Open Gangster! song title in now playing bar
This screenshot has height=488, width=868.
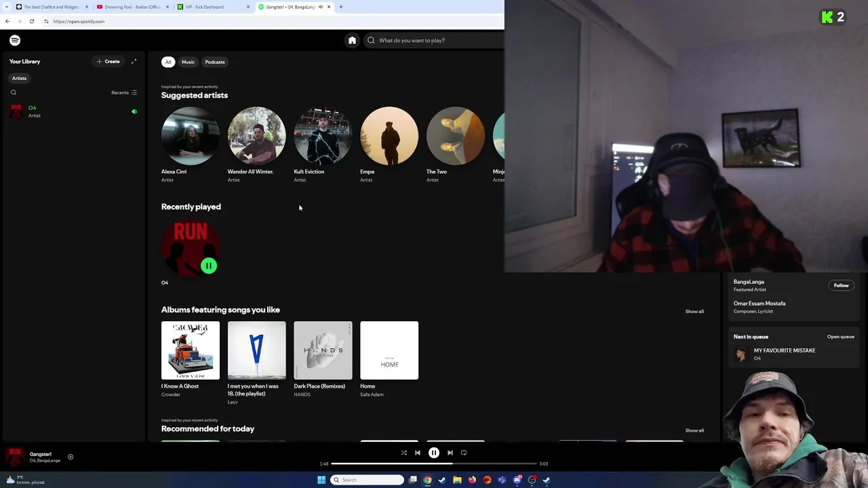click(x=41, y=454)
